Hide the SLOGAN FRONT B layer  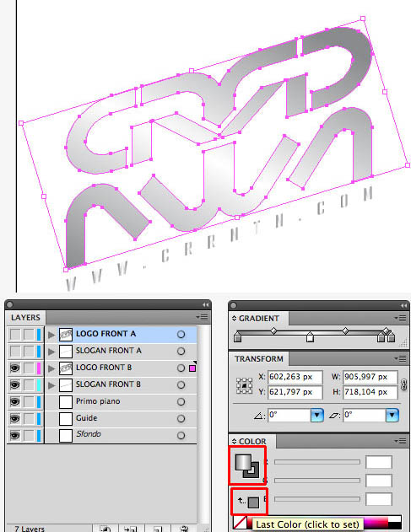[x=15, y=384]
